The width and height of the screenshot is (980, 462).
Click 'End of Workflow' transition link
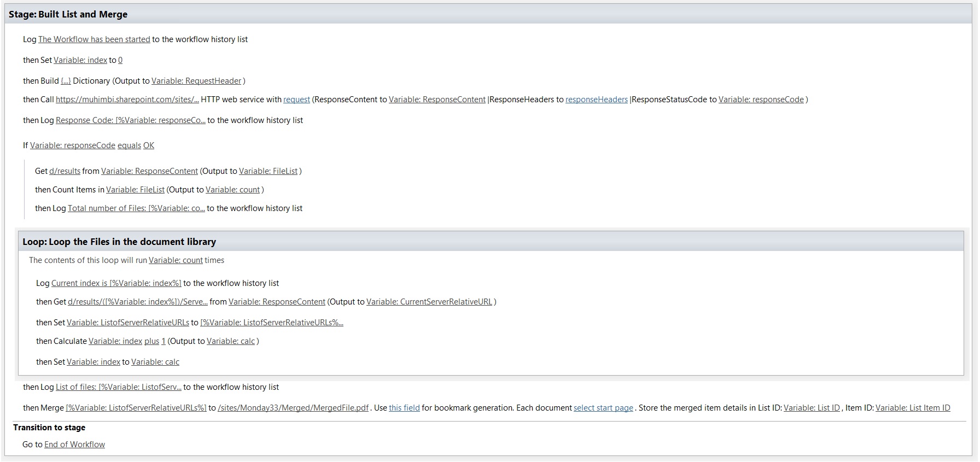tap(74, 445)
